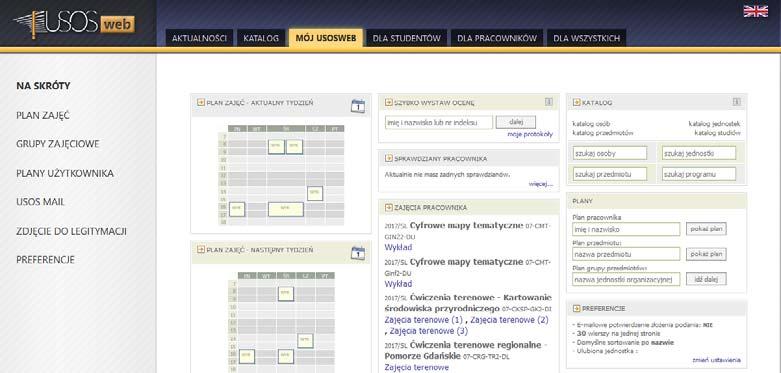Switch to Dla studentów tab
The height and width of the screenshot is (373, 781).
[x=406, y=38]
